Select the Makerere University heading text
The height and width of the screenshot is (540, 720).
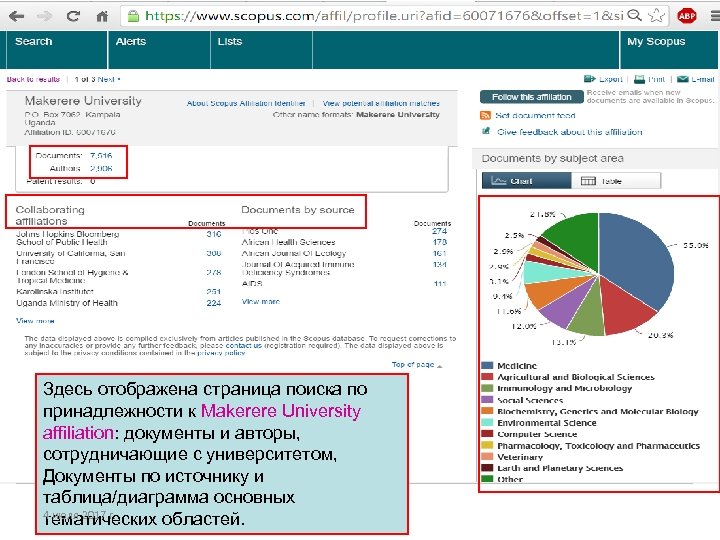coord(83,101)
